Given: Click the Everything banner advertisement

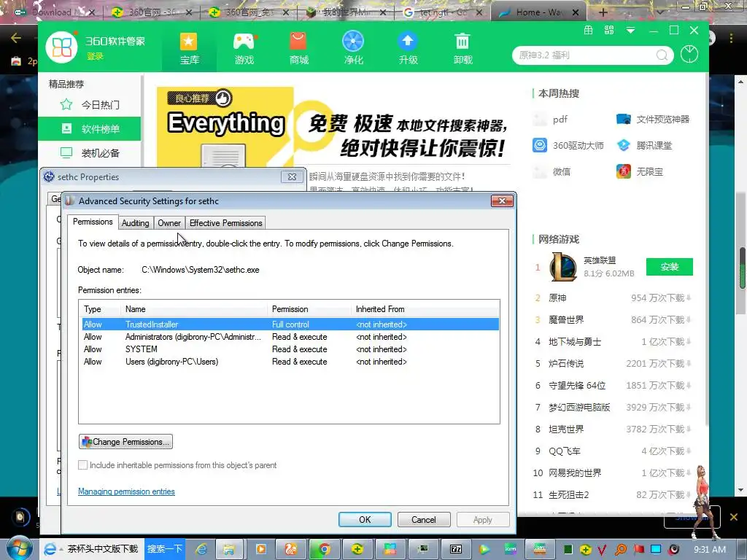Looking at the screenshot, I should pos(333,126).
